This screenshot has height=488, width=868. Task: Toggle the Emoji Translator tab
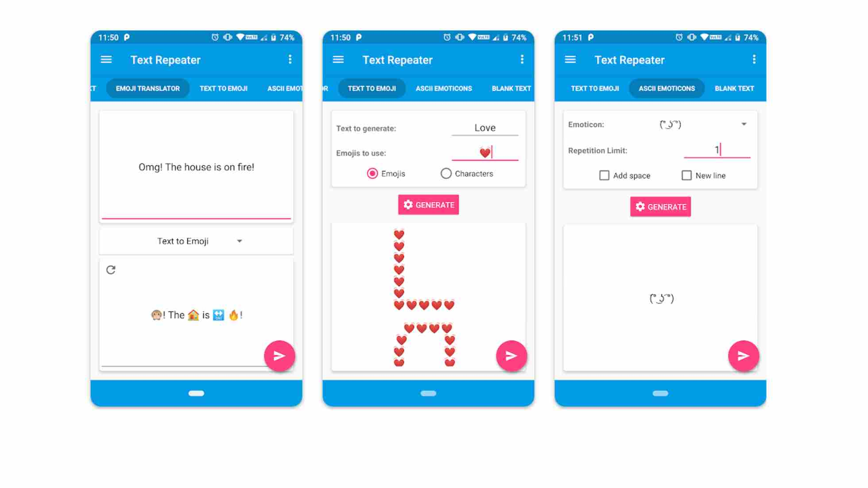coord(147,88)
